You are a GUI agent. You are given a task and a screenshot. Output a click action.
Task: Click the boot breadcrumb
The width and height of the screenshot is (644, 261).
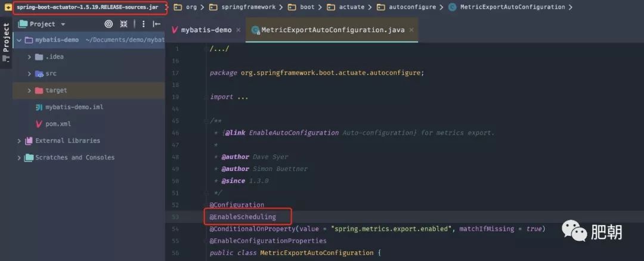click(307, 7)
